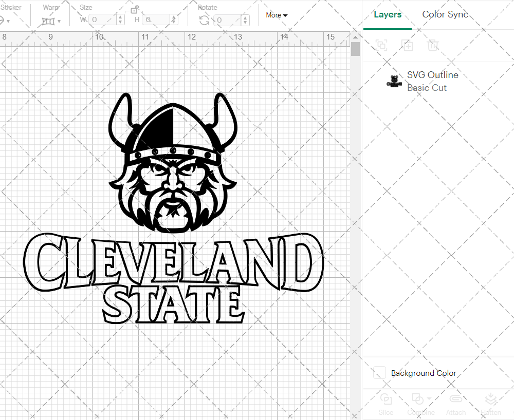Image resolution: width=514 pixels, height=420 pixels.
Task: Click the Warp tool icon
Action: (x=49, y=21)
